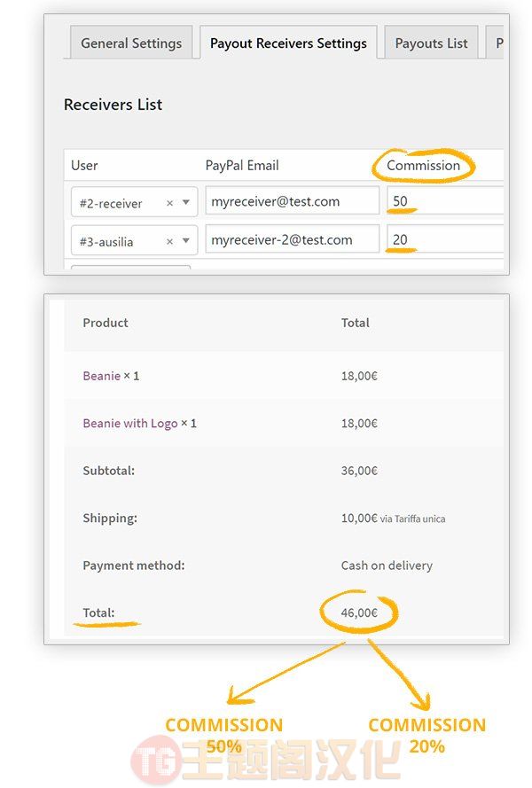Clear the #2-receiver user selection
This screenshot has width=532, height=788.
click(169, 203)
